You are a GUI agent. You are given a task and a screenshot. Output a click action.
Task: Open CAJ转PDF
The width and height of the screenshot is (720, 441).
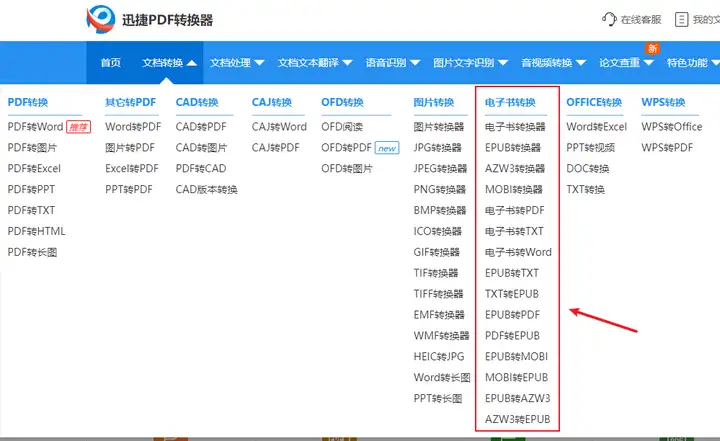click(276, 148)
